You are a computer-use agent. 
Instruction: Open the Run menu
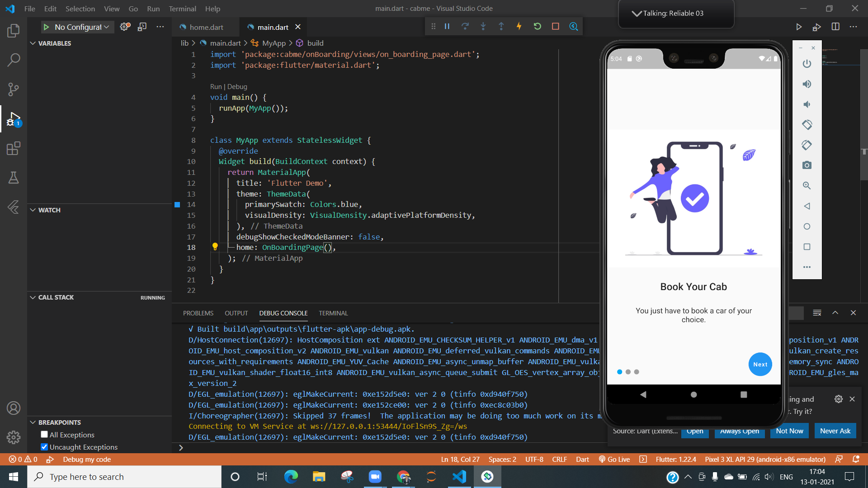pos(153,9)
